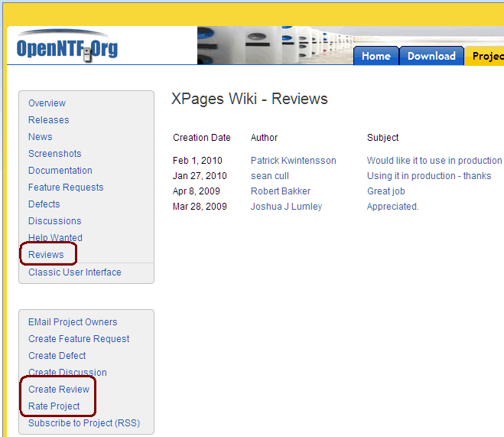504x437 pixels.
Task: Click the OpenNTF.Org logo
Action: [x=67, y=47]
